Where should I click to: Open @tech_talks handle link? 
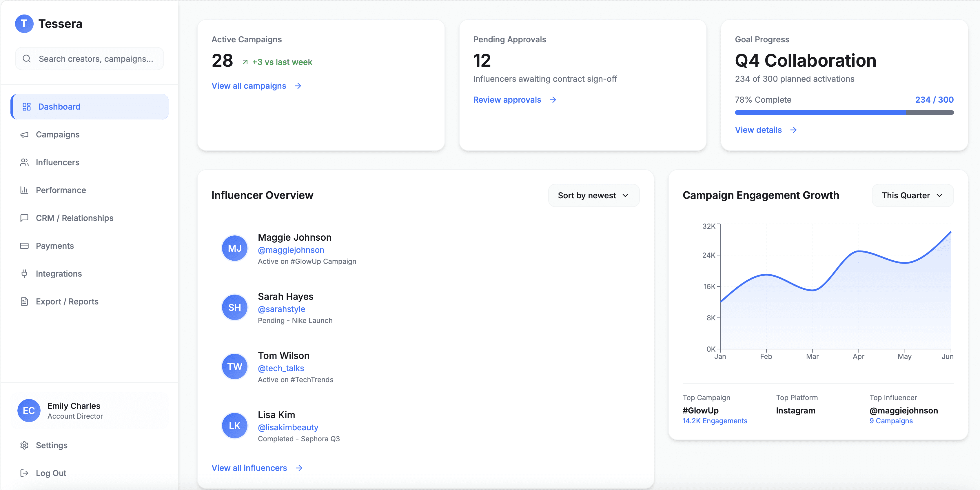pyautogui.click(x=281, y=368)
